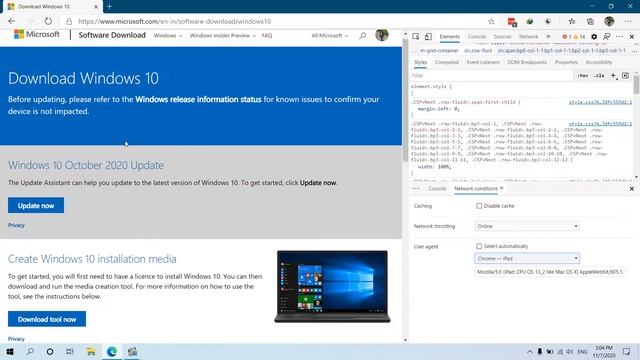Show more DevTools tabs chevron
Screen dimensions: 640x360
coord(548,36)
